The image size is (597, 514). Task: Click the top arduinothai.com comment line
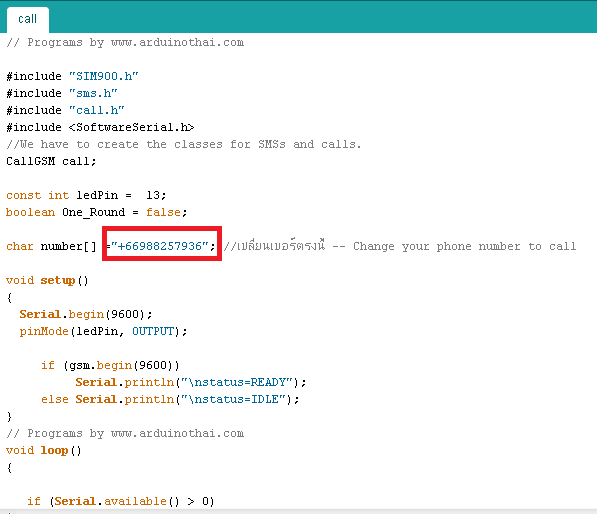point(125,42)
